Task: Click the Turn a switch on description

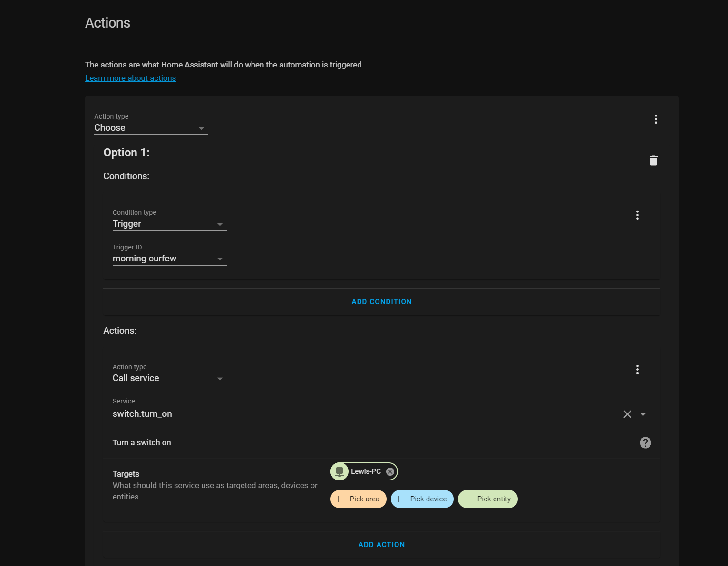Action: pyautogui.click(x=142, y=442)
